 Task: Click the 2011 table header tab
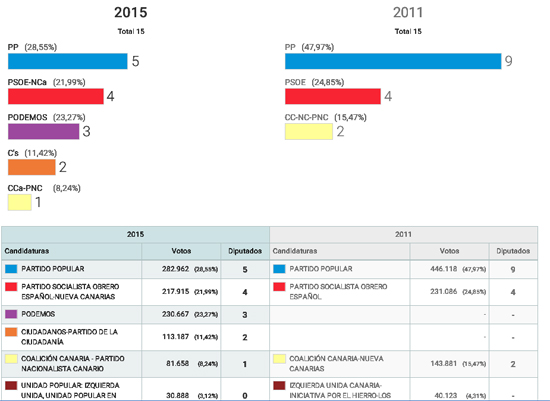[403, 234]
